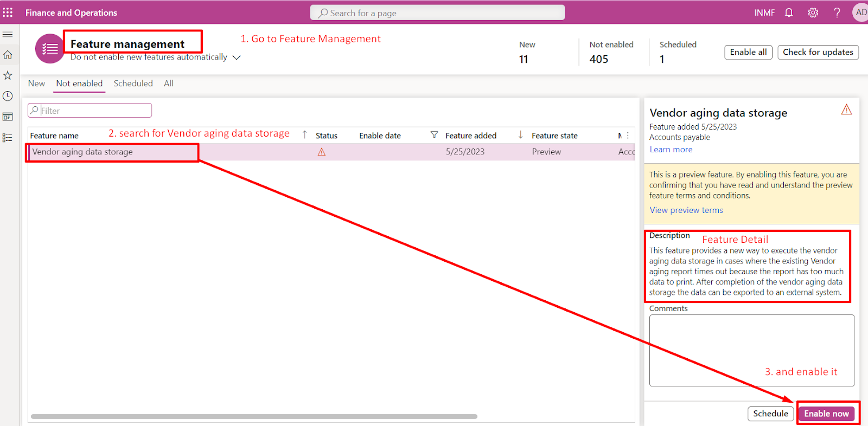Click the 5/25/2023 date cell

[x=465, y=152]
